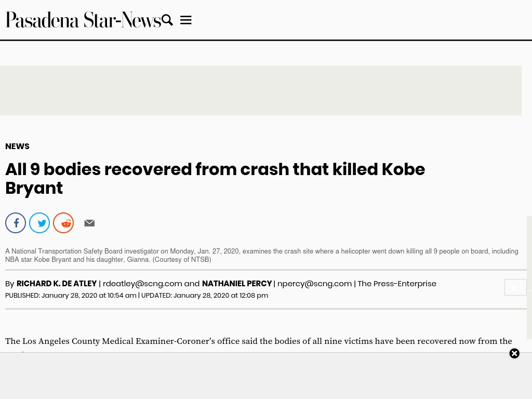Click the Kobe Bryant crash headline

(x=215, y=179)
